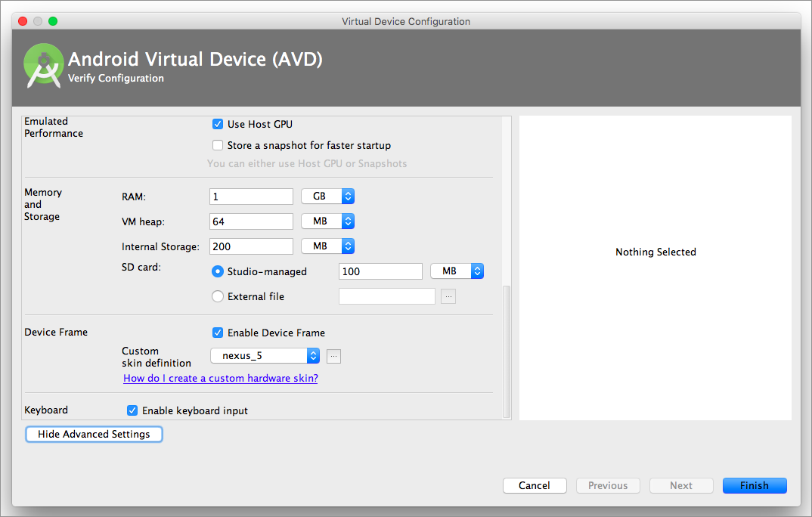This screenshot has width=812, height=517.
Task: Select the Studio-managed SD card option
Action: click(x=218, y=271)
